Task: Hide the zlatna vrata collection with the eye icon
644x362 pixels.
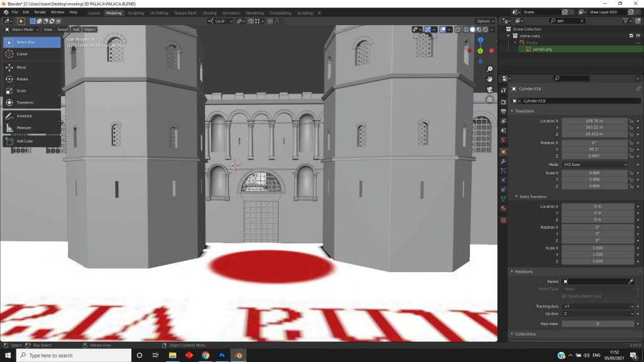Action: pyautogui.click(x=638, y=36)
